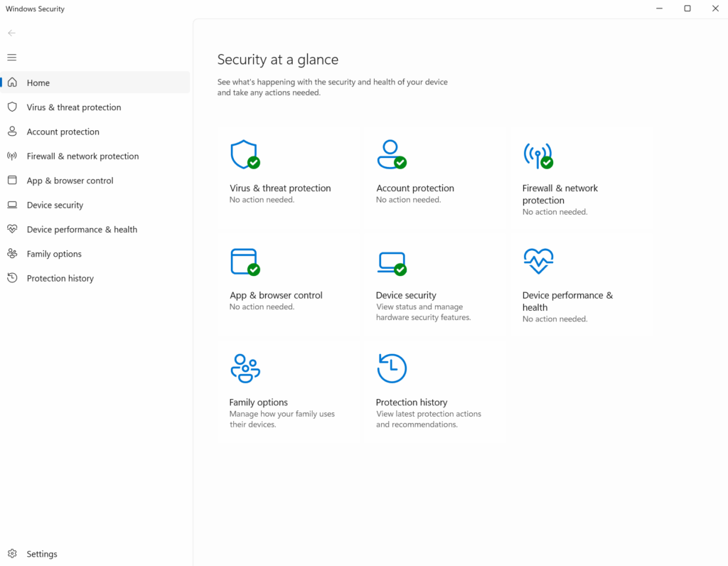Click the Protection history clock tile icon
The width and height of the screenshot is (728, 566).
point(391,368)
